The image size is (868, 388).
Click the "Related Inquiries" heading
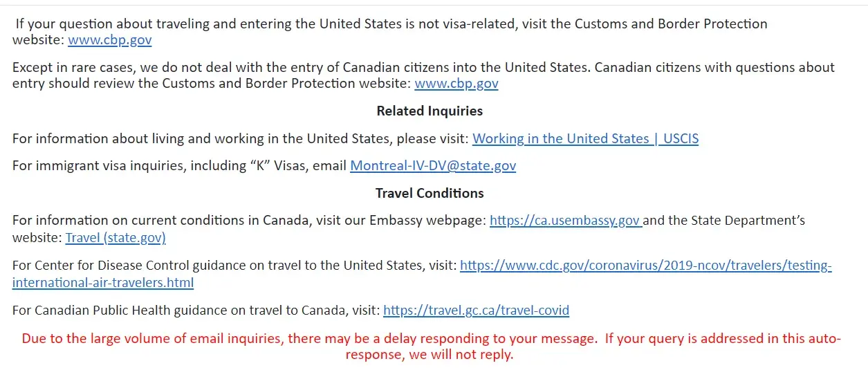(430, 111)
